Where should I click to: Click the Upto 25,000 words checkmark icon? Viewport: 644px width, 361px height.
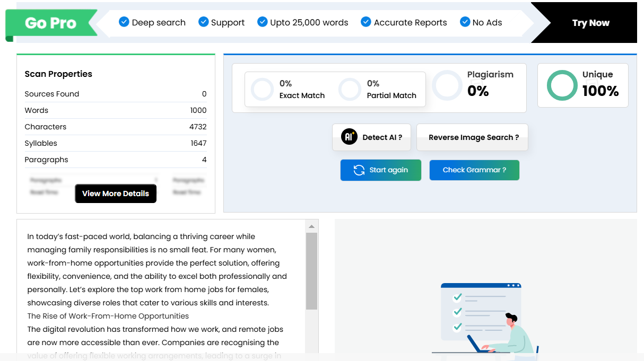(262, 22)
